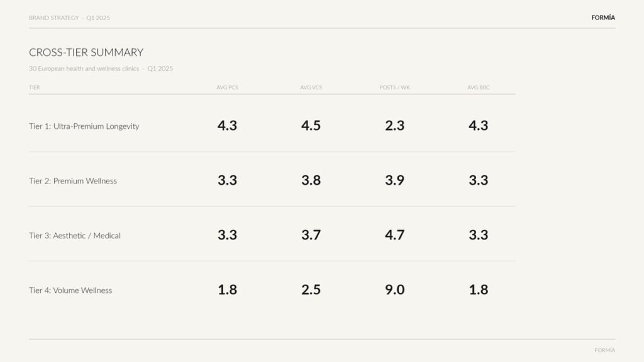Image resolution: width=644 pixels, height=362 pixels.
Task: Select the TIER column header
Action: pyautogui.click(x=35, y=87)
